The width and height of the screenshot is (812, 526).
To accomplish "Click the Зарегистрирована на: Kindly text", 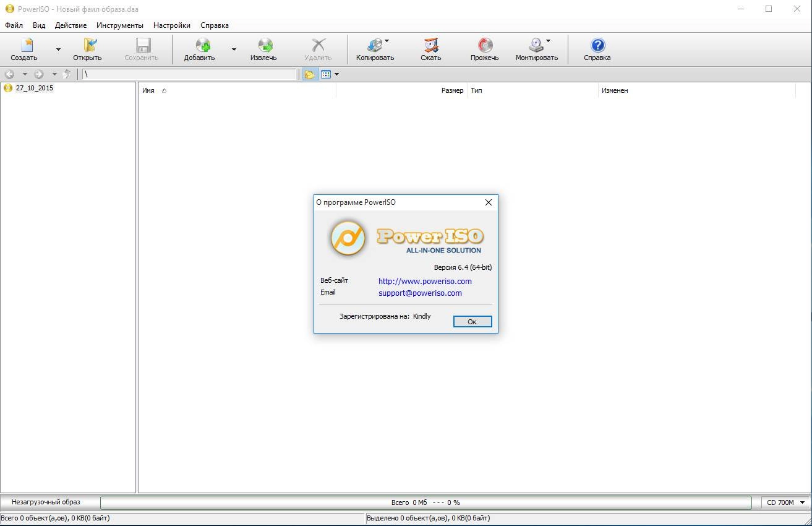I will click(385, 316).
